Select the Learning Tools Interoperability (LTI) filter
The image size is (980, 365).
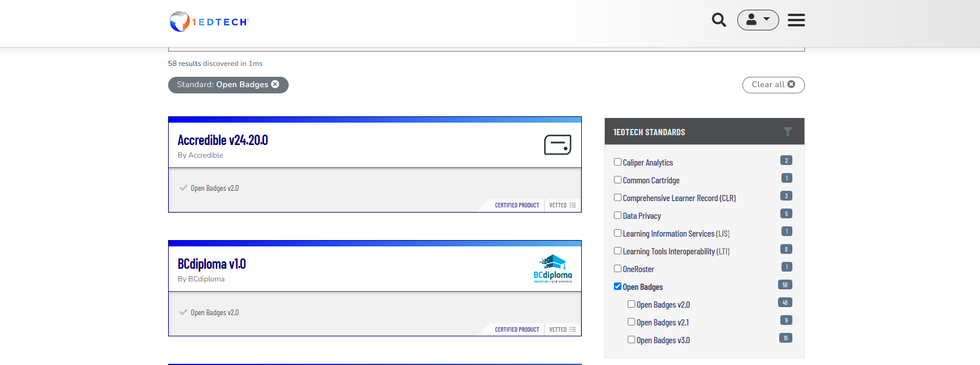(618, 251)
